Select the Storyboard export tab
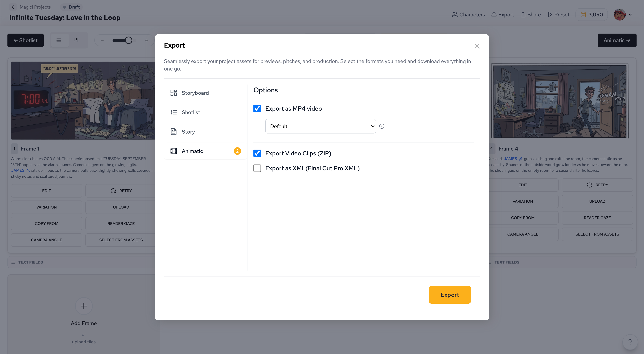The image size is (644, 354). 195,93
